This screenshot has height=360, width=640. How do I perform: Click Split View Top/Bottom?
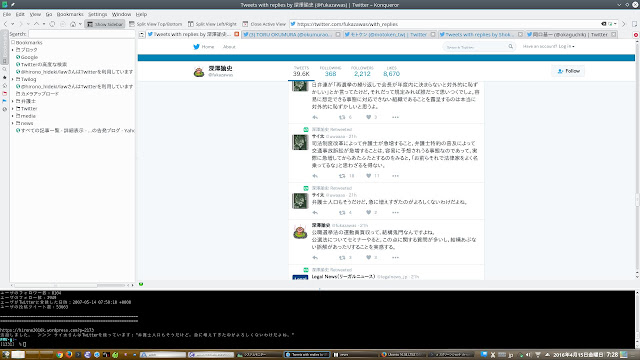[156, 24]
